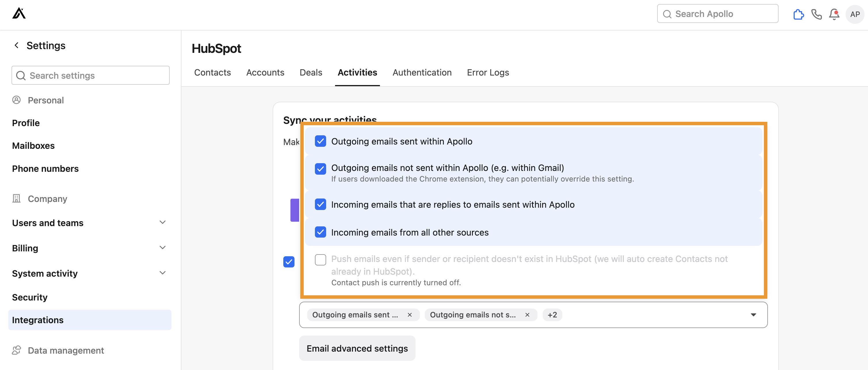Screen dimensions: 868x370
Task: Switch to the Authentication tab
Action: [x=422, y=72]
